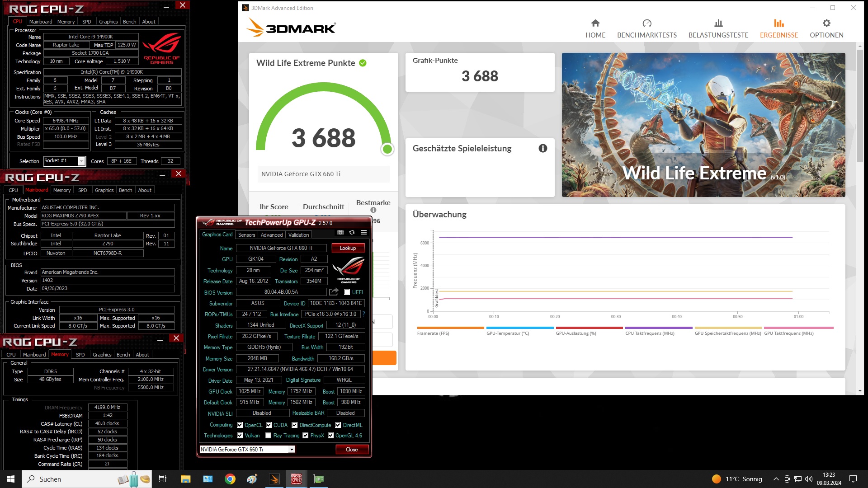Open About tab in bottom CPU-Z window
Image resolution: width=868 pixels, height=488 pixels.
142,355
